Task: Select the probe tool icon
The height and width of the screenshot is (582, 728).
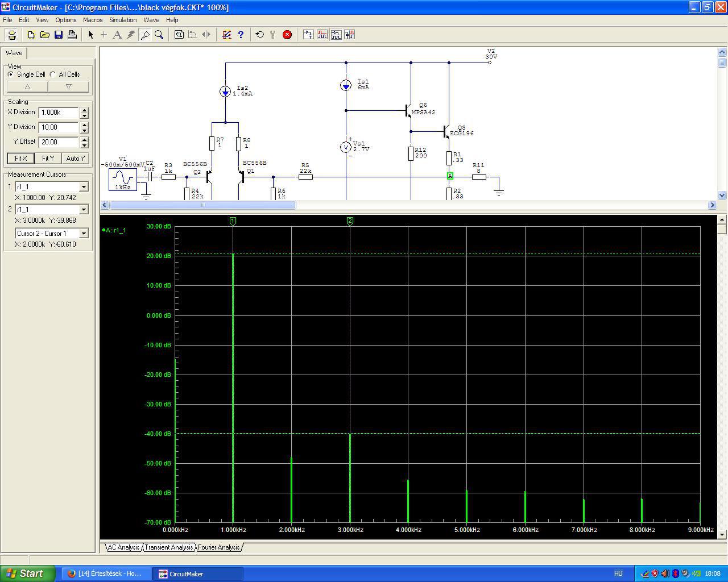Action: click(145, 35)
